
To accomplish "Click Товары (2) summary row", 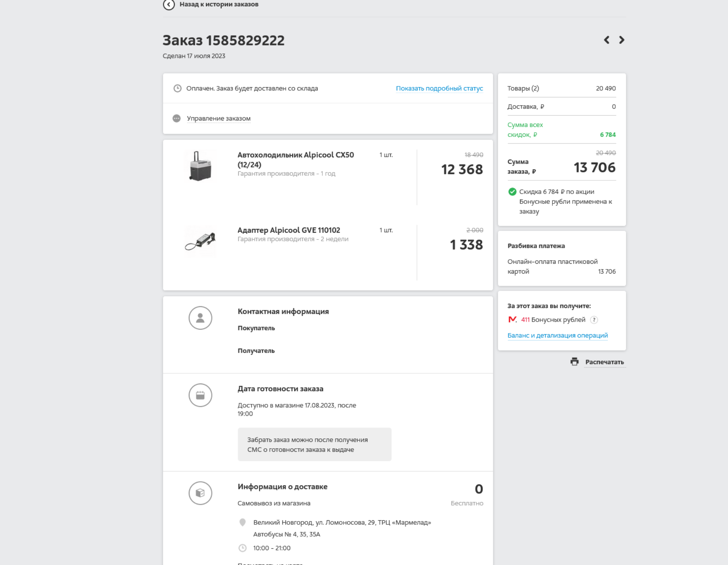I will (562, 88).
